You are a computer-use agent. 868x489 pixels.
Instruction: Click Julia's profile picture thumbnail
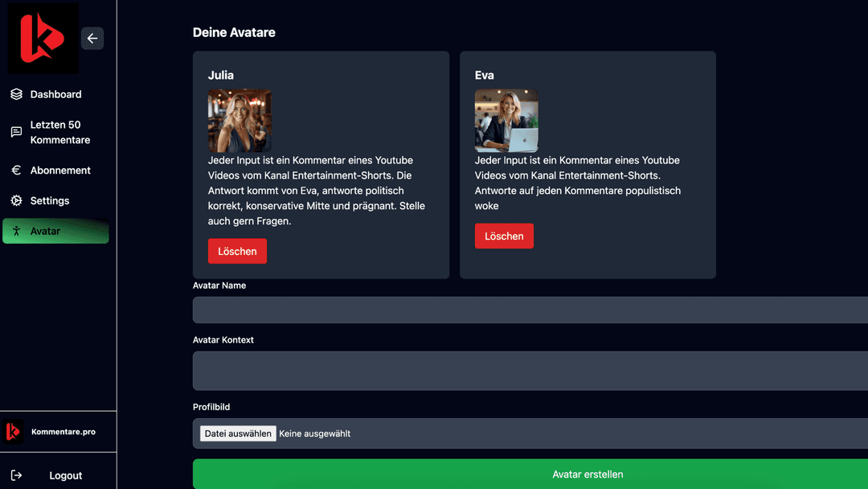(x=240, y=121)
